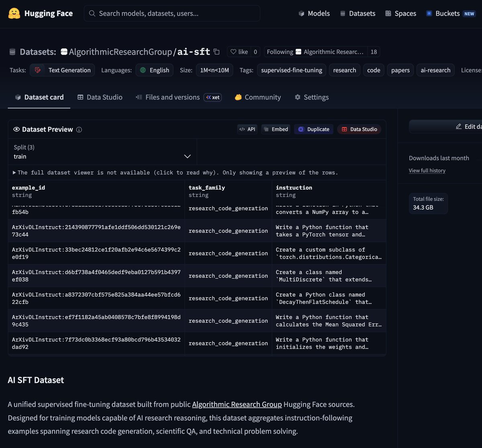This screenshot has width=482, height=448.
Task: Click the Text Generation task tag
Action: pyautogui.click(x=62, y=70)
